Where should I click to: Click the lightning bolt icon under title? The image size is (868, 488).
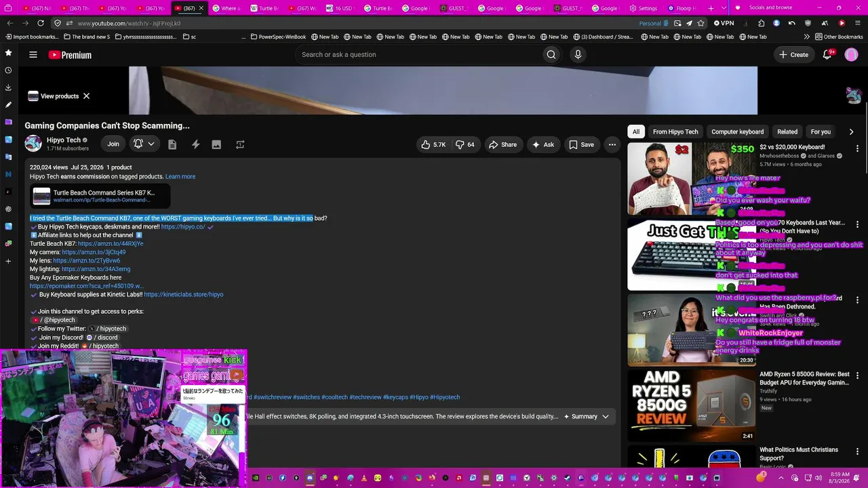pos(195,144)
